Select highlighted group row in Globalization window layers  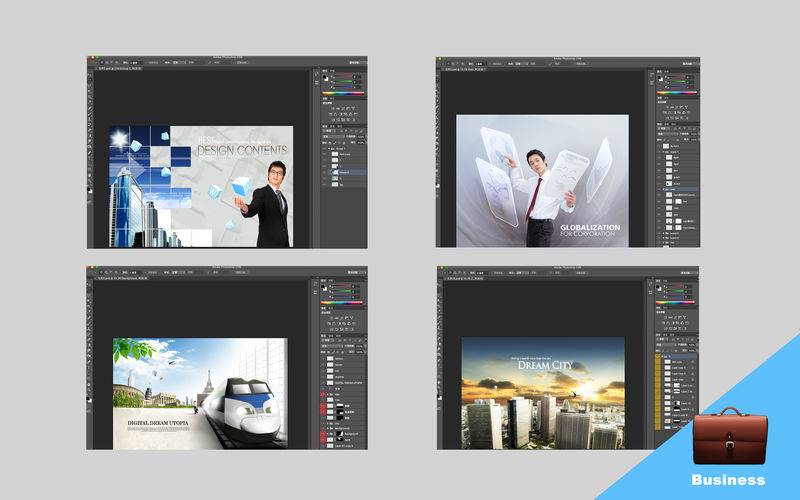coord(680,189)
